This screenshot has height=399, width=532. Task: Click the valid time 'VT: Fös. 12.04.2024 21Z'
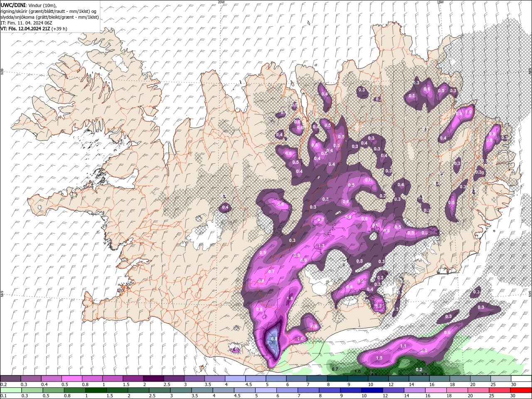26,29
